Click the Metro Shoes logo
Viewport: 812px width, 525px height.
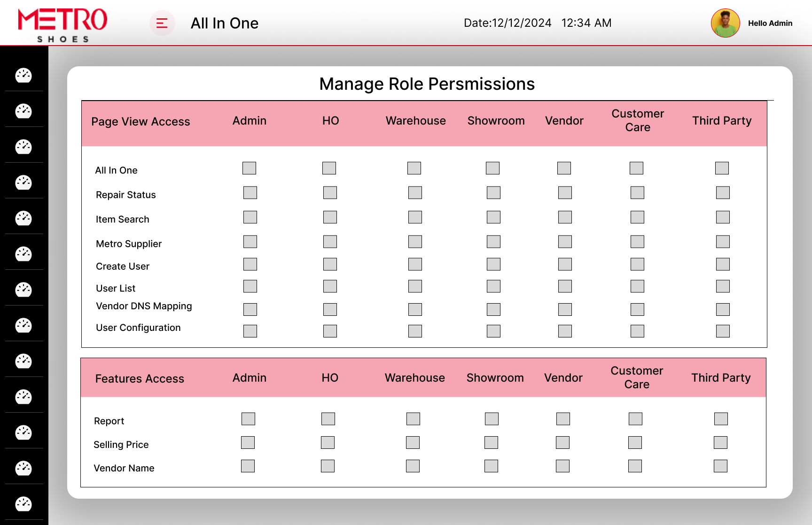pyautogui.click(x=63, y=25)
